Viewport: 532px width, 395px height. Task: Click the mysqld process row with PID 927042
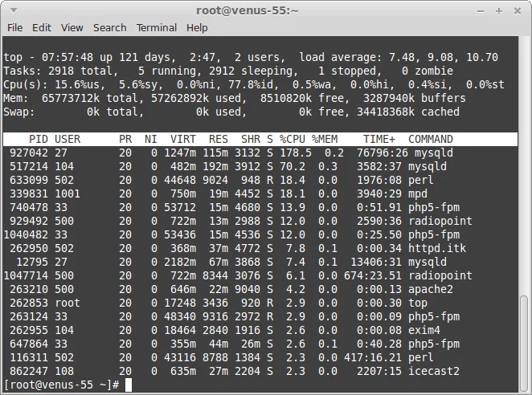(x=241, y=153)
